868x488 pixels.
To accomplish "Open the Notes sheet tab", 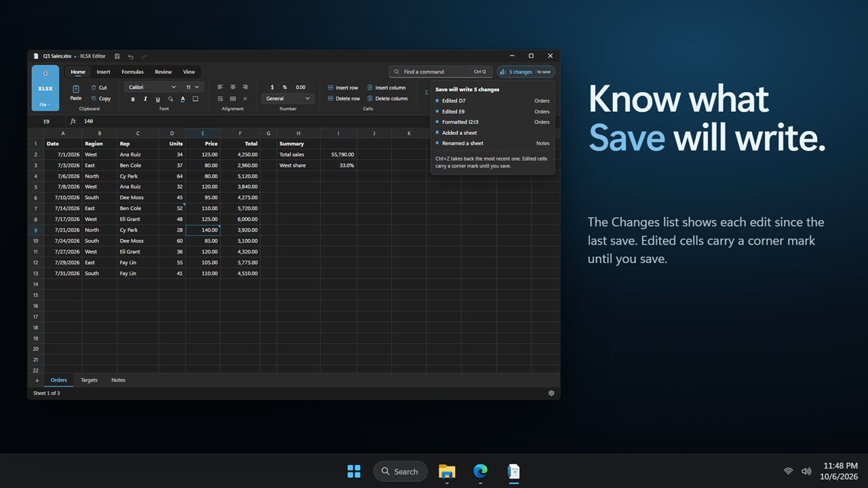I will (119, 380).
